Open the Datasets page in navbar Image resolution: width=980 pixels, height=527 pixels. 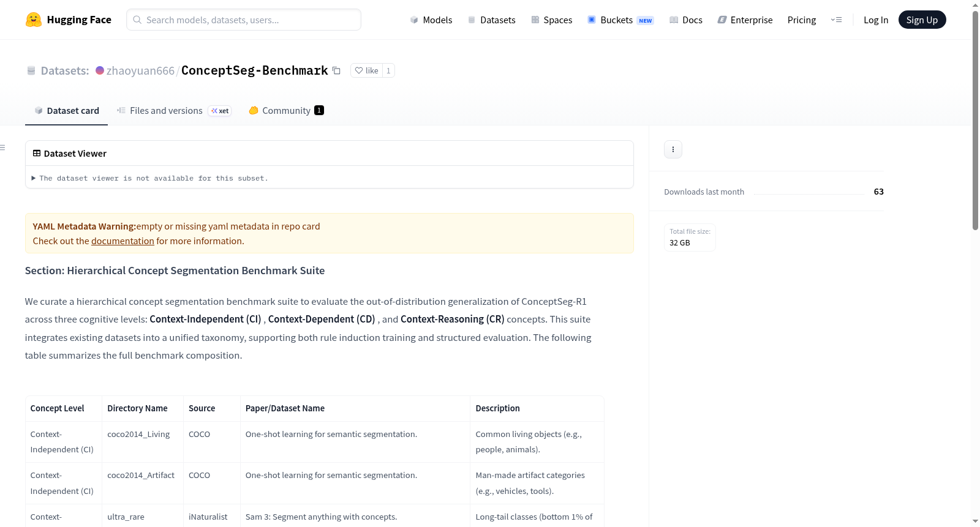point(492,20)
